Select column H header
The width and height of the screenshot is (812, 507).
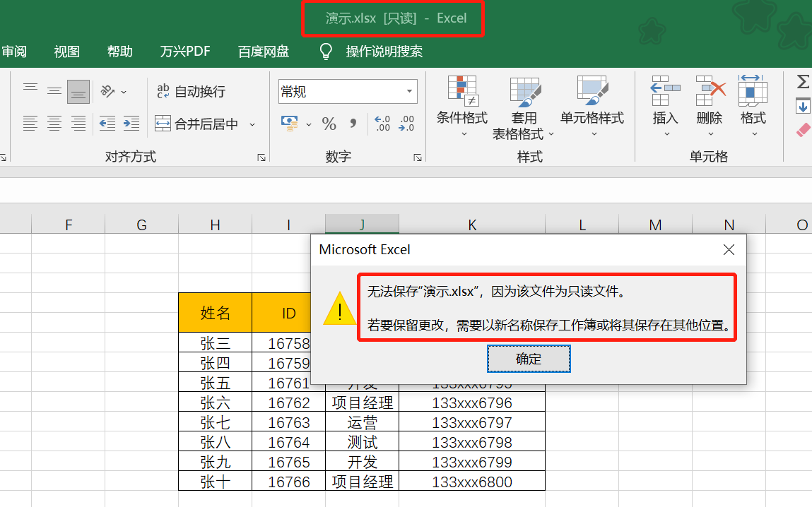[216, 225]
